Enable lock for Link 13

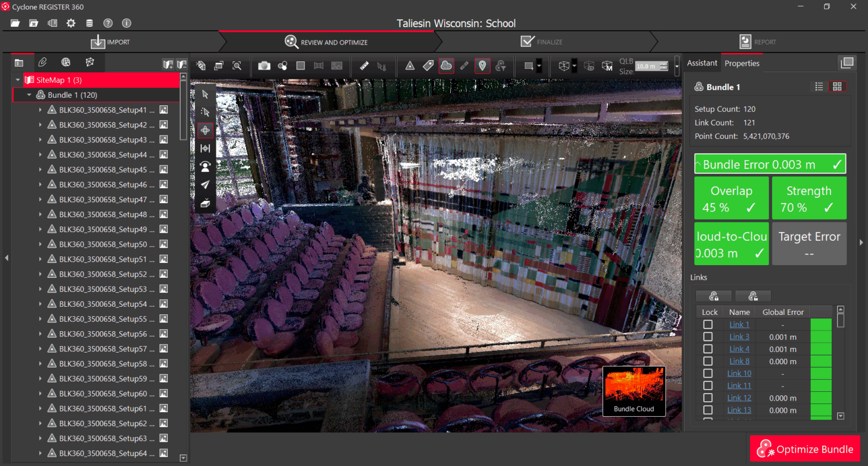(x=708, y=410)
